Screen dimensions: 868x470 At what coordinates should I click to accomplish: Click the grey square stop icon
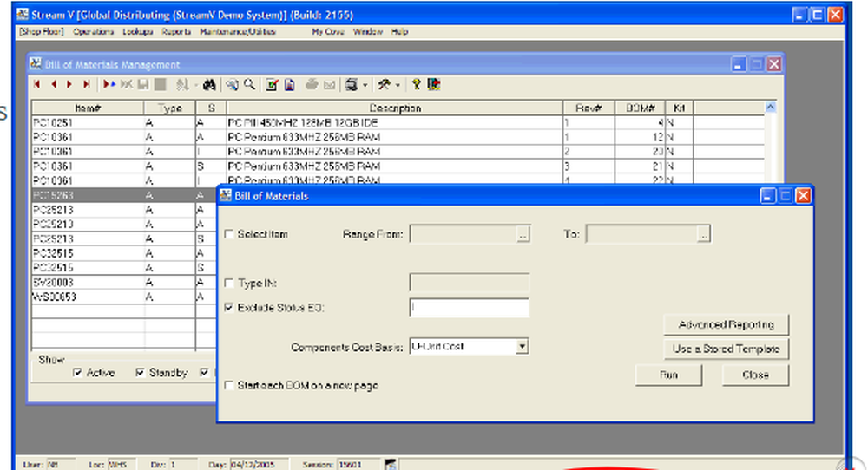click(160, 85)
